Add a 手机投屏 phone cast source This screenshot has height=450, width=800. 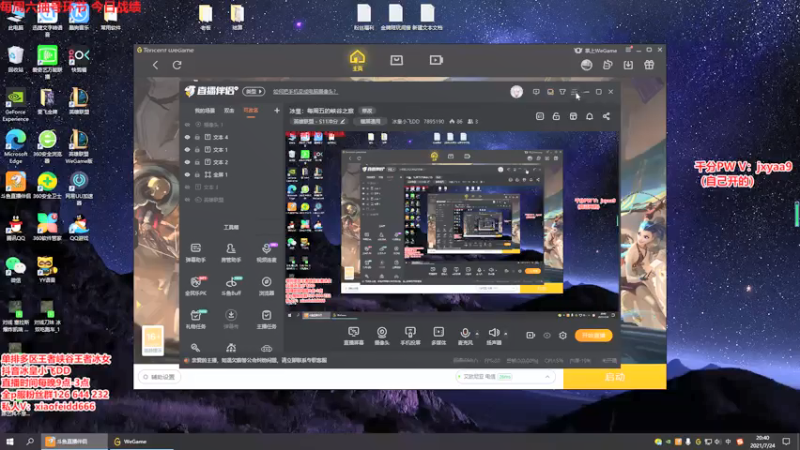coord(410,336)
